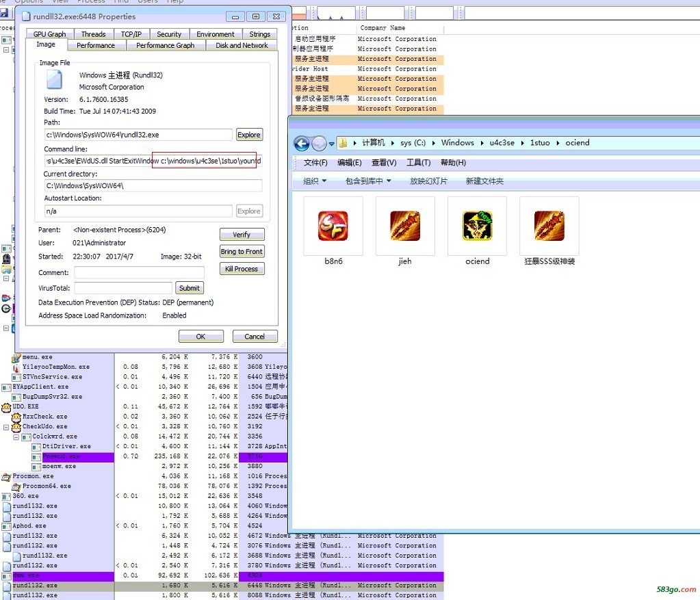Click the YileyooTempMon.exe process icon
The width and height of the screenshot is (700, 600).
tap(16, 367)
